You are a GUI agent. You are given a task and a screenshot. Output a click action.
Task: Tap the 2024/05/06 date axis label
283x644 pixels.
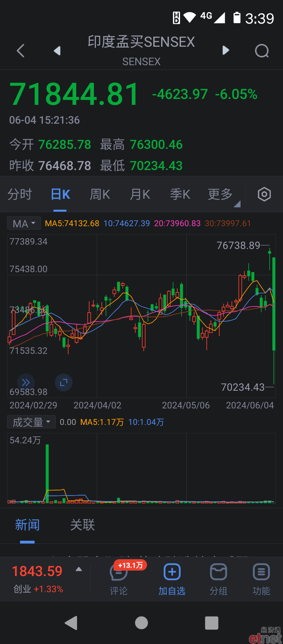186,405
